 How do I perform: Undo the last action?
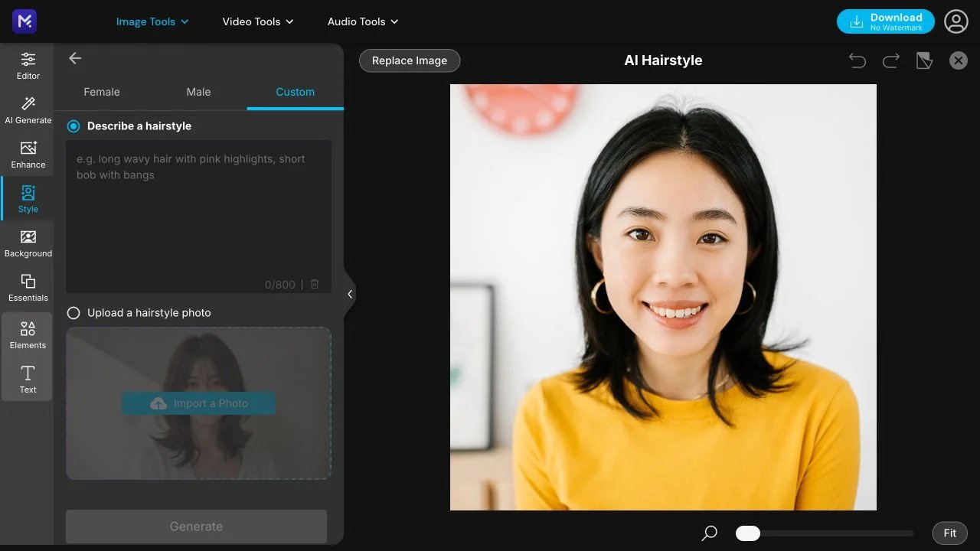(857, 60)
